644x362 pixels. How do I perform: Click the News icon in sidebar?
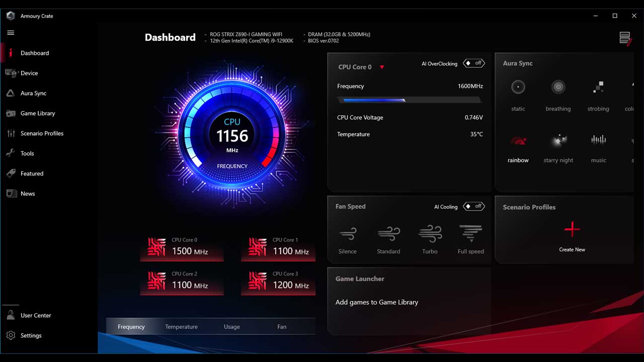[x=11, y=194]
